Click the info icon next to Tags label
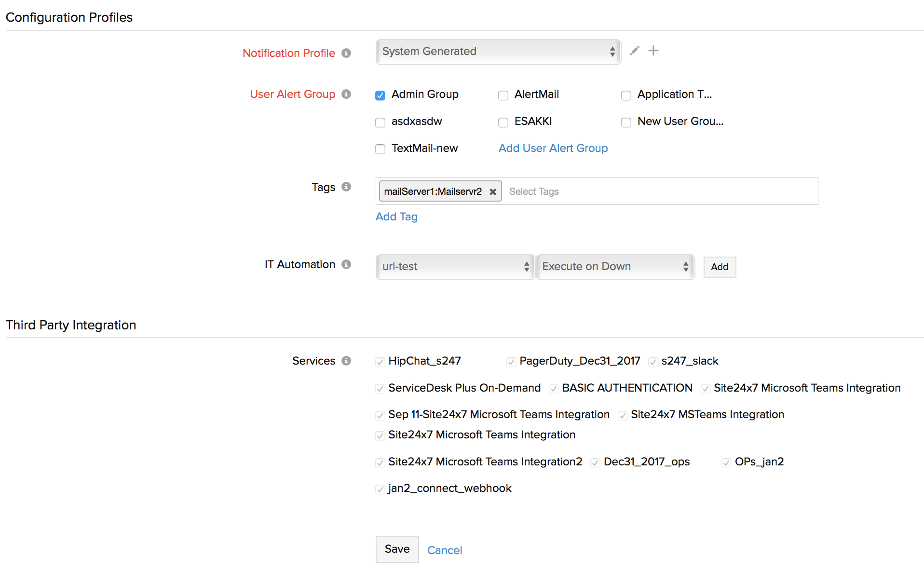Viewport: 924px width, 571px height. [x=346, y=187]
